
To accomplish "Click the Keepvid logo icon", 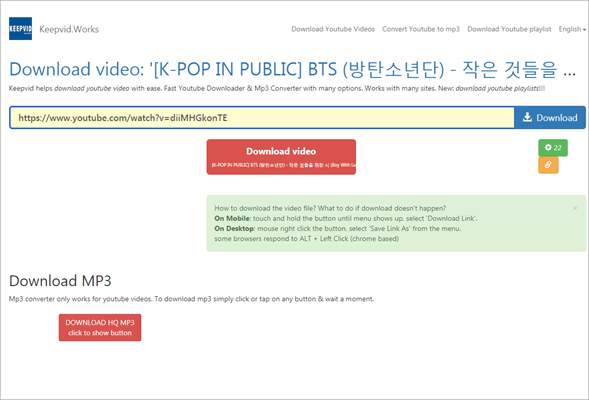I will (20, 29).
